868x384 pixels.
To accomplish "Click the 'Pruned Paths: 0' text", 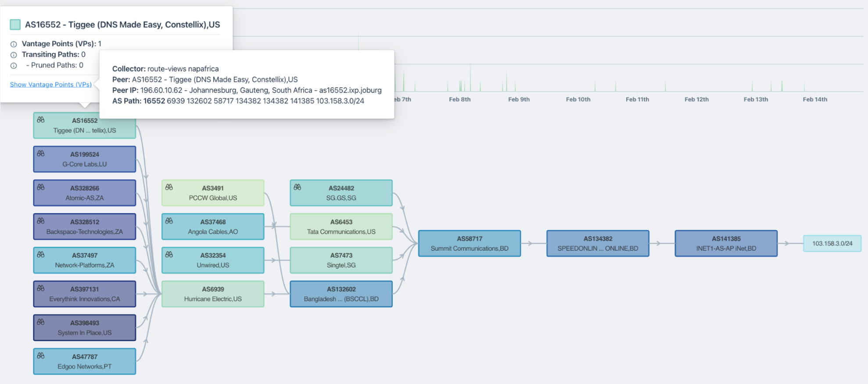I will (55, 65).
